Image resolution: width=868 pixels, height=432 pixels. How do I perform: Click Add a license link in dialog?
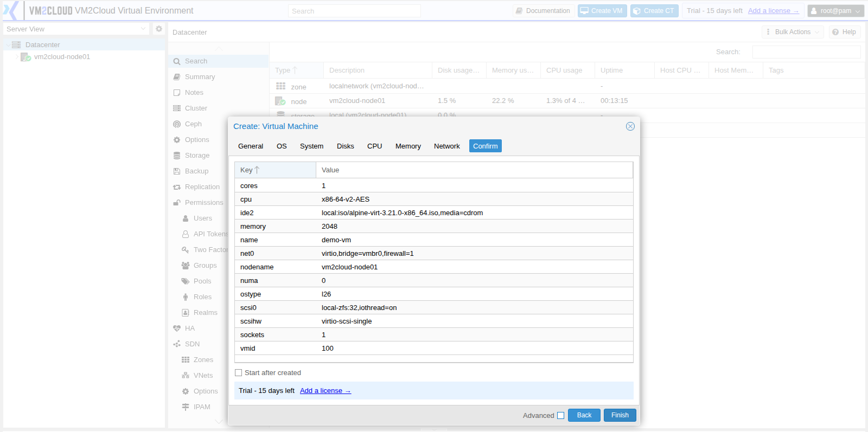pos(325,391)
